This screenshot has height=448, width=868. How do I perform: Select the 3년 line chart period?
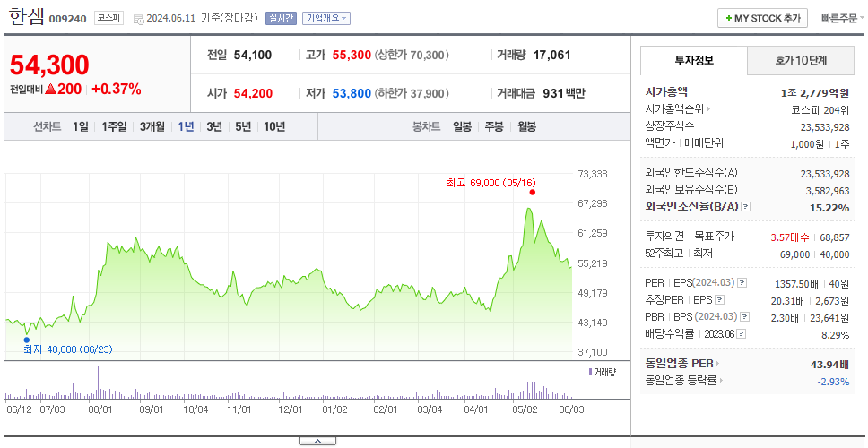(214, 126)
